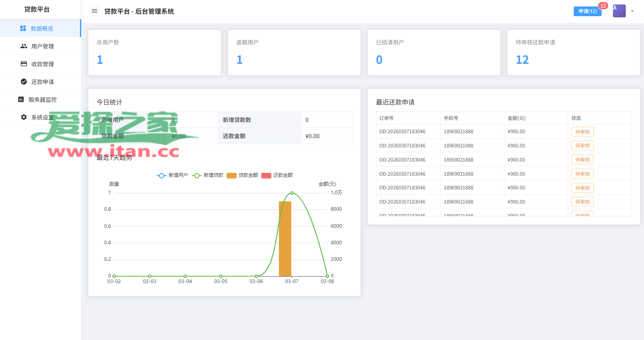Toggle 新增贷款 series in chart legend
644x340 pixels.
(x=208, y=175)
